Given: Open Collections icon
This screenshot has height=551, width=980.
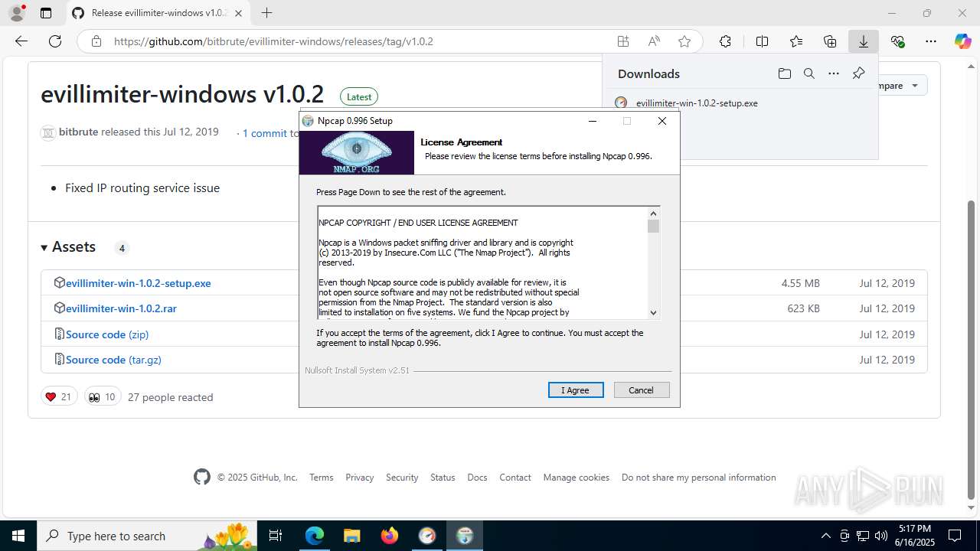Looking at the screenshot, I should [830, 41].
